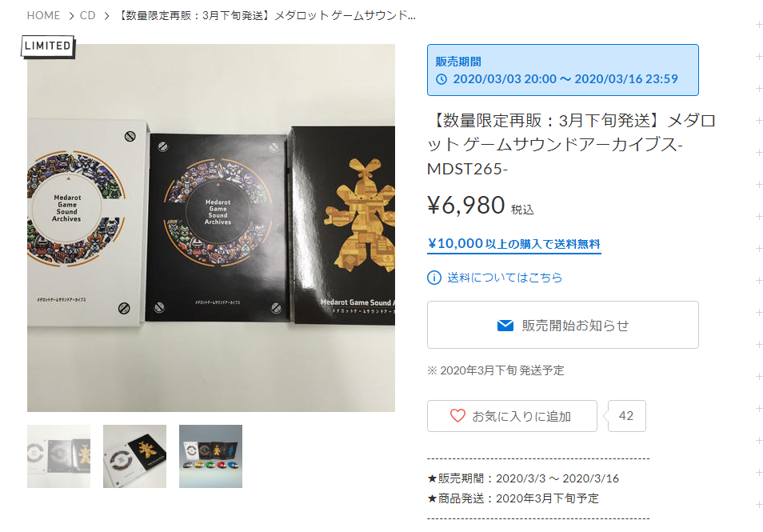Image resolution: width=763 pixels, height=532 pixels.
Task: Select the third thumbnail showing discs
Action: pos(210,456)
